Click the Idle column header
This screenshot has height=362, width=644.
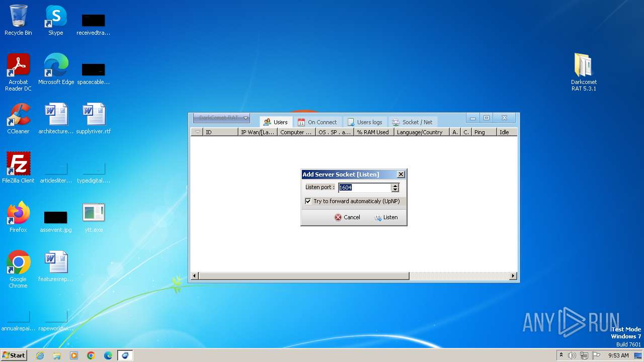coord(507,132)
